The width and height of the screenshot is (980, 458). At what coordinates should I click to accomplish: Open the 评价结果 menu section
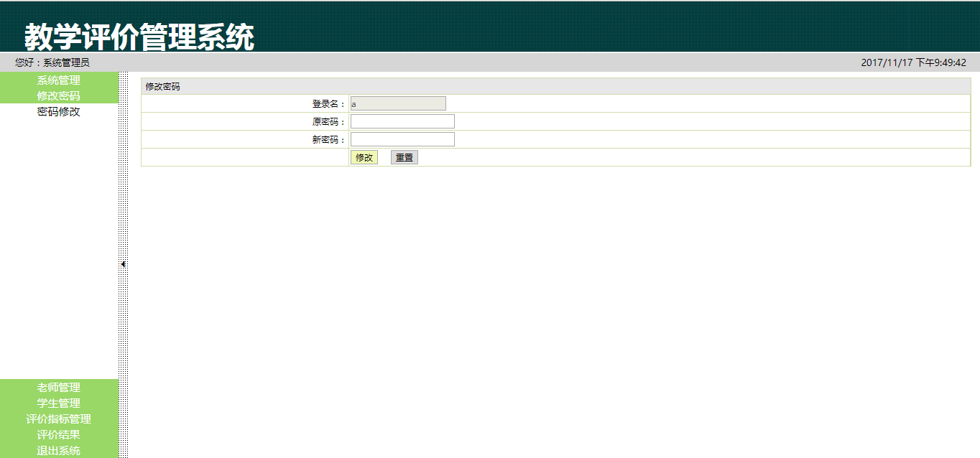coord(59,434)
